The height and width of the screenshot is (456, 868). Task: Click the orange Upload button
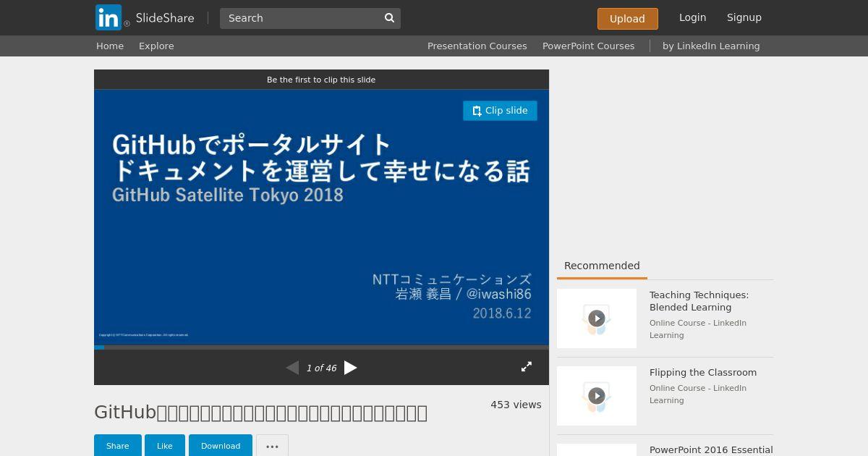pyautogui.click(x=627, y=19)
